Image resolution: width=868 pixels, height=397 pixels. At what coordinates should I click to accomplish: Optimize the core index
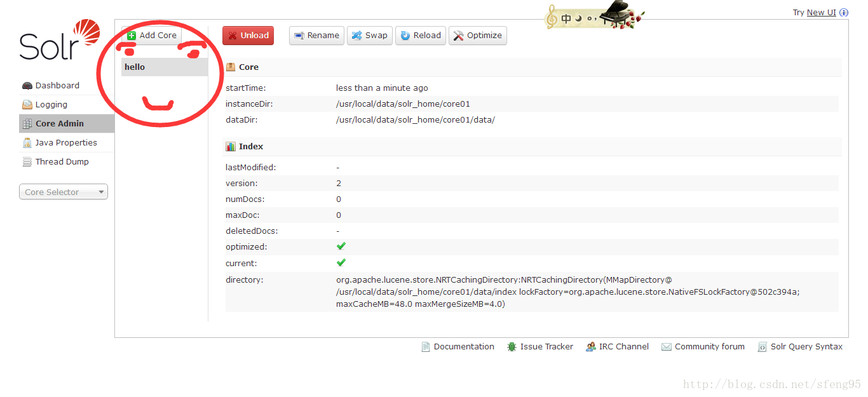[478, 36]
